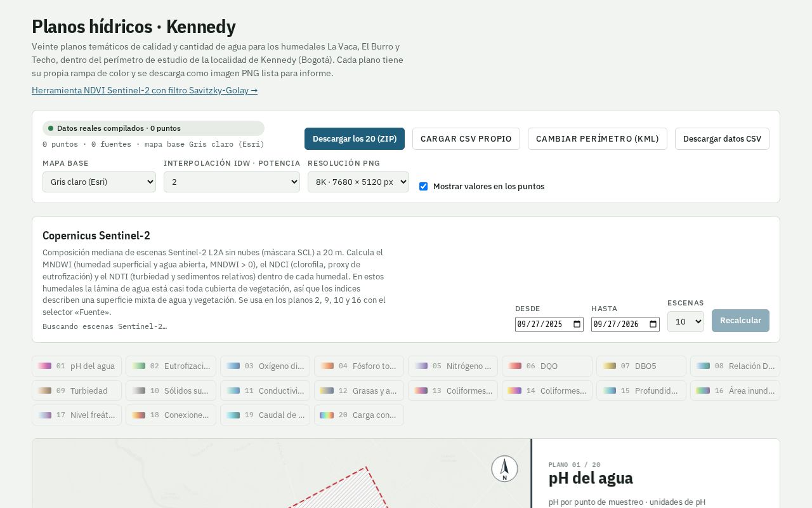The width and height of the screenshot is (812, 508).
Task: Open plano 13 Coliformes tab
Action: 453,391
